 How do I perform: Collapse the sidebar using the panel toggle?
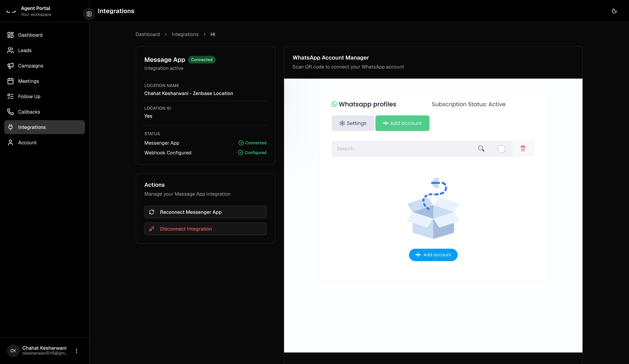click(x=89, y=14)
